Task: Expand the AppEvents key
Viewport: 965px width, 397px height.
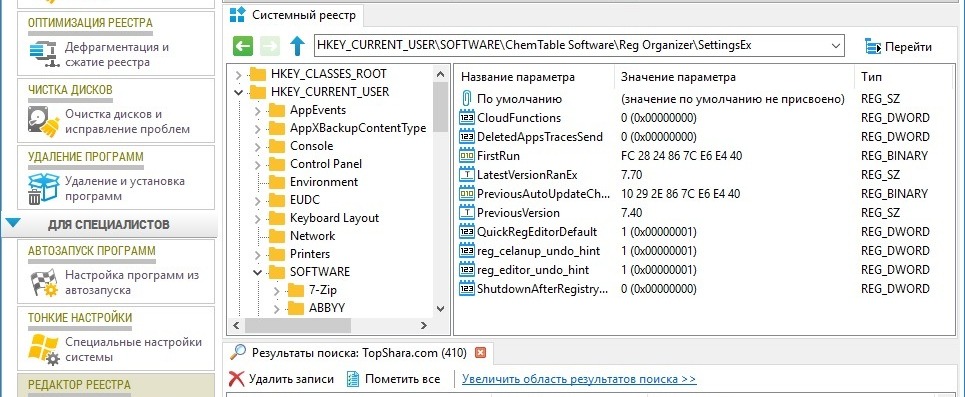Action: tap(258, 111)
